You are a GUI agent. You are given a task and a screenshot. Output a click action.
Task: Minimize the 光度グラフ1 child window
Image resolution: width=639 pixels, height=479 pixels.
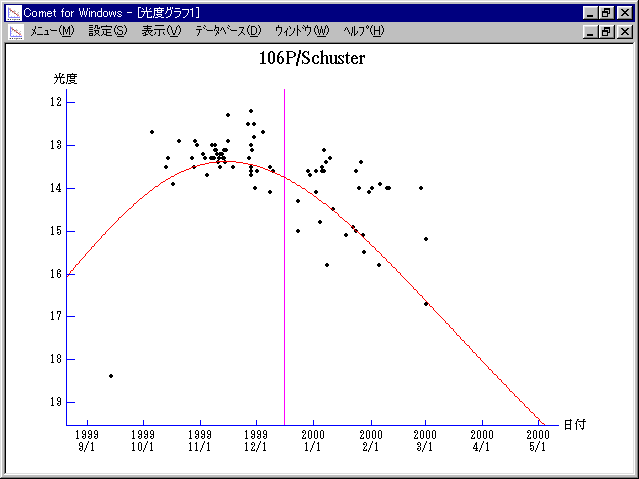tap(590, 31)
